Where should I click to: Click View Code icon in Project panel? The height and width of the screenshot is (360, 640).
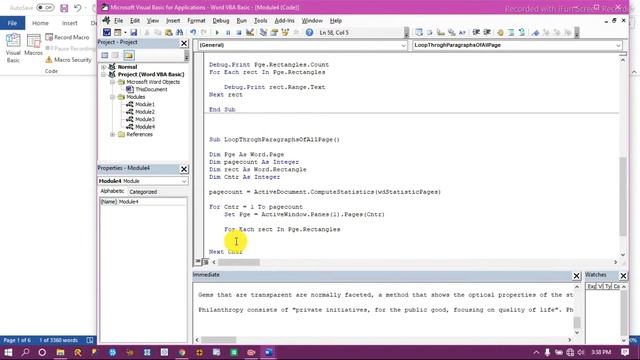point(104,55)
